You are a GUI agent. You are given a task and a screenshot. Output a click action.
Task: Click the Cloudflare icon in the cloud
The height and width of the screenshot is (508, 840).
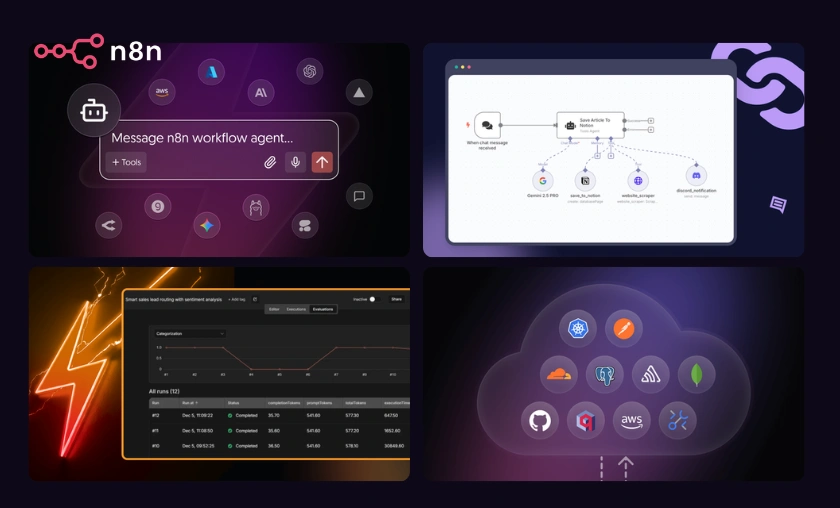(x=559, y=375)
